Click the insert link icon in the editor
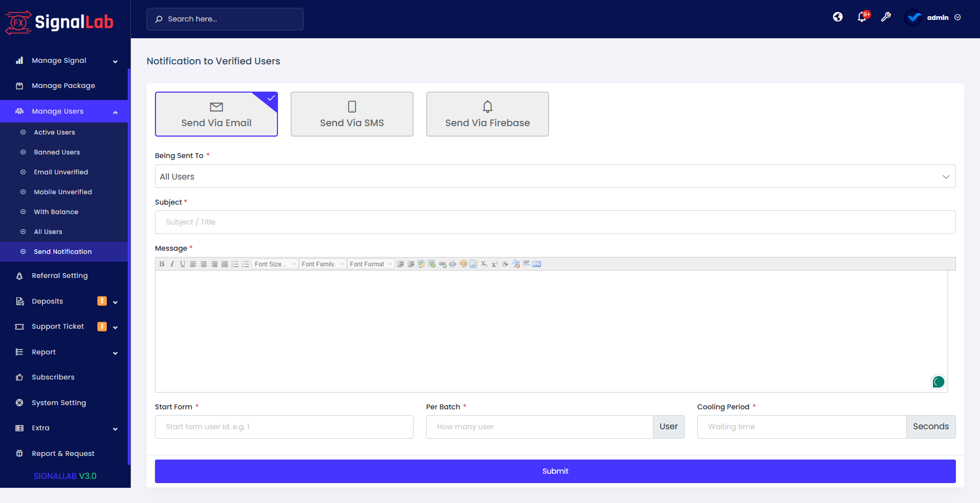980x503 pixels. coord(442,264)
